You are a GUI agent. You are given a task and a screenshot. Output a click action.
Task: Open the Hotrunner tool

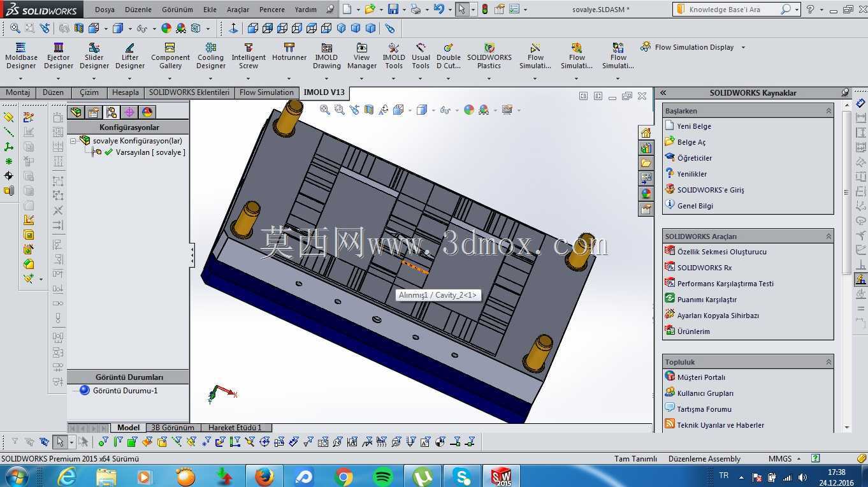click(x=289, y=52)
